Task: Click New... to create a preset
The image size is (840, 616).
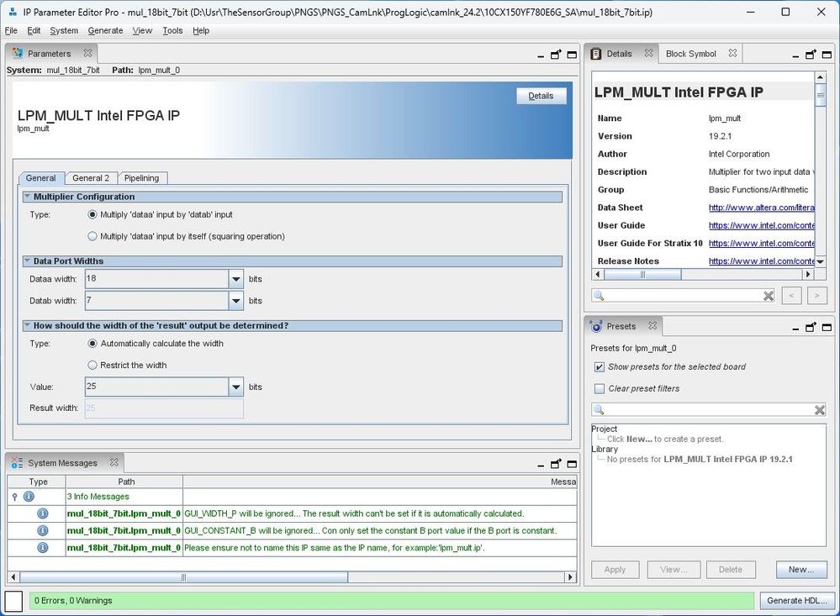Action: pyautogui.click(x=801, y=570)
